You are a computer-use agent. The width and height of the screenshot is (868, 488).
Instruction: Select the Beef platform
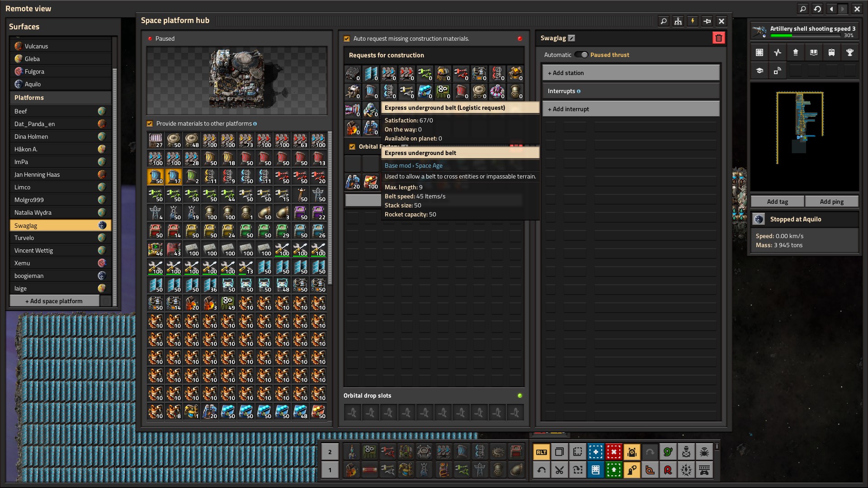(61, 111)
